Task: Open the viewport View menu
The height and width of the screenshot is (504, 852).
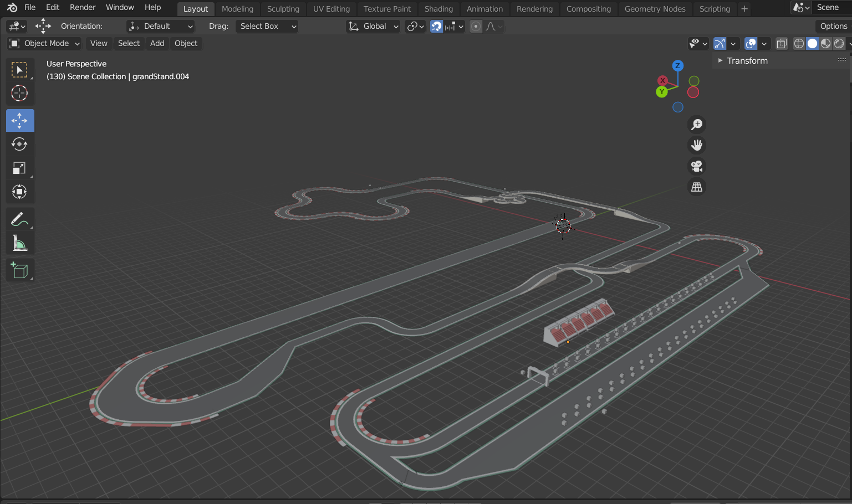Action: pyautogui.click(x=99, y=43)
